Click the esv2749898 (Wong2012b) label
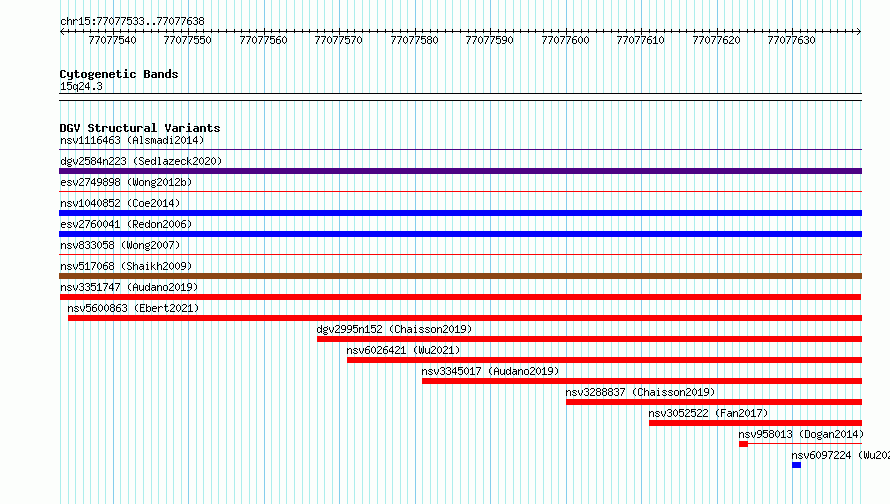The height and width of the screenshot is (504, 890). click(x=126, y=182)
